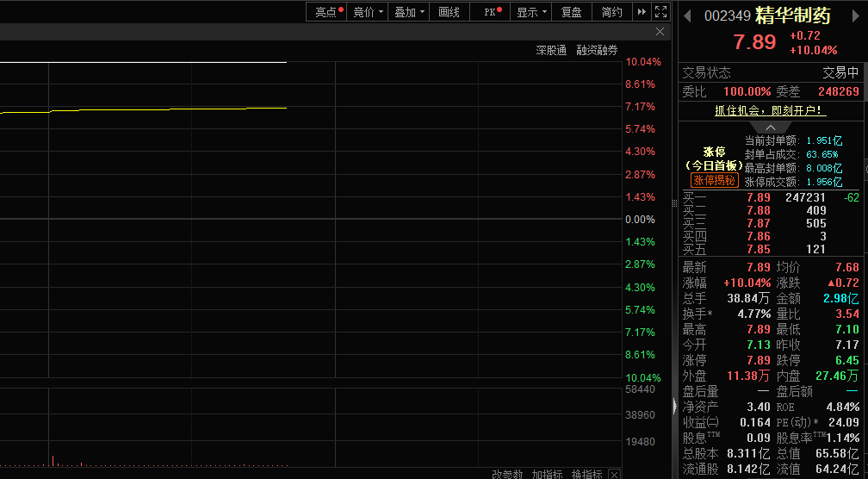868x479 pixels.
Task: Open the 抓住机会,即刻开户 link
Action: [x=770, y=111]
